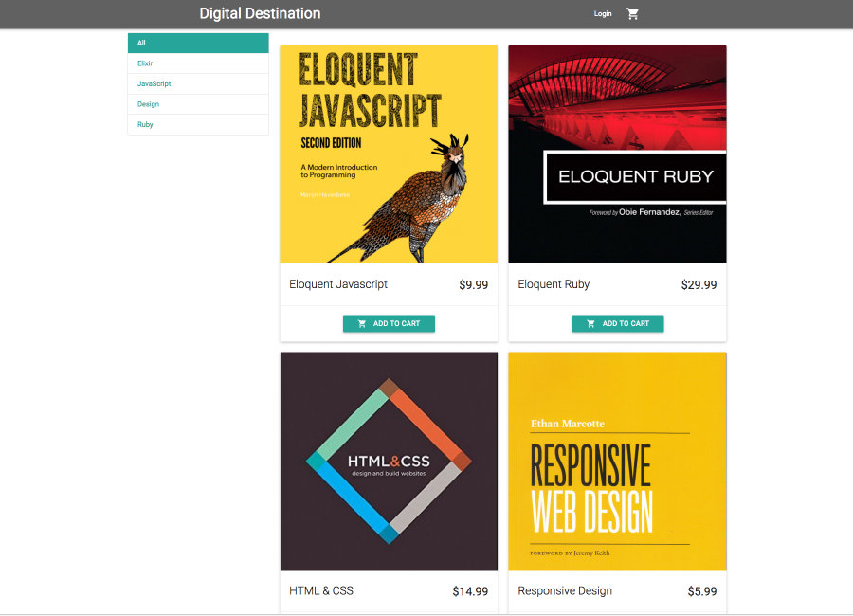Click the Eloquent Javascript product title
The image size is (853, 616).
point(338,284)
